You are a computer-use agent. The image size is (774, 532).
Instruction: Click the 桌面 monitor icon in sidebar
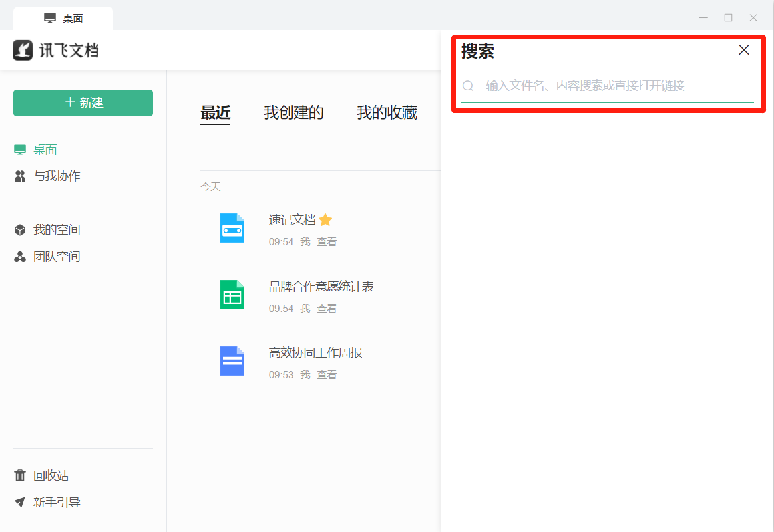(x=20, y=150)
